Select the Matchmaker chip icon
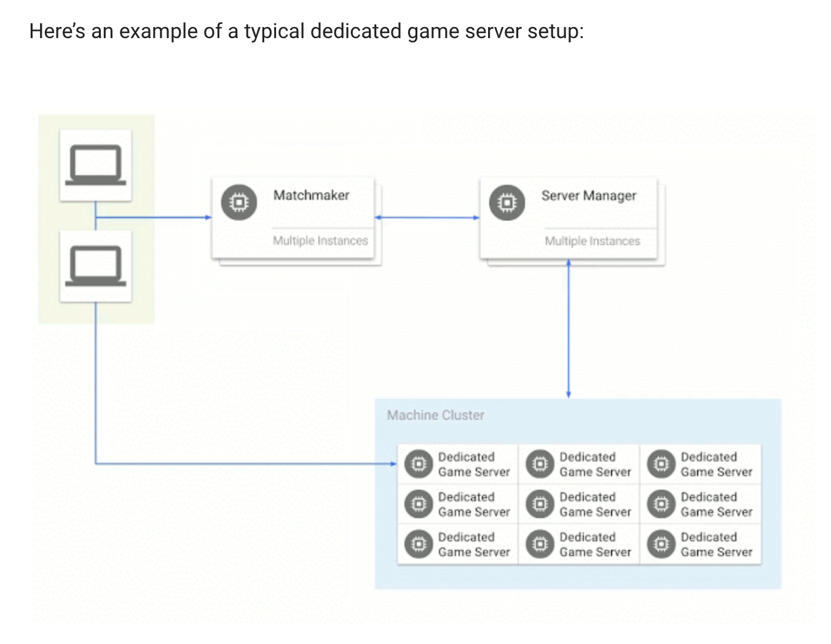 pyautogui.click(x=238, y=201)
